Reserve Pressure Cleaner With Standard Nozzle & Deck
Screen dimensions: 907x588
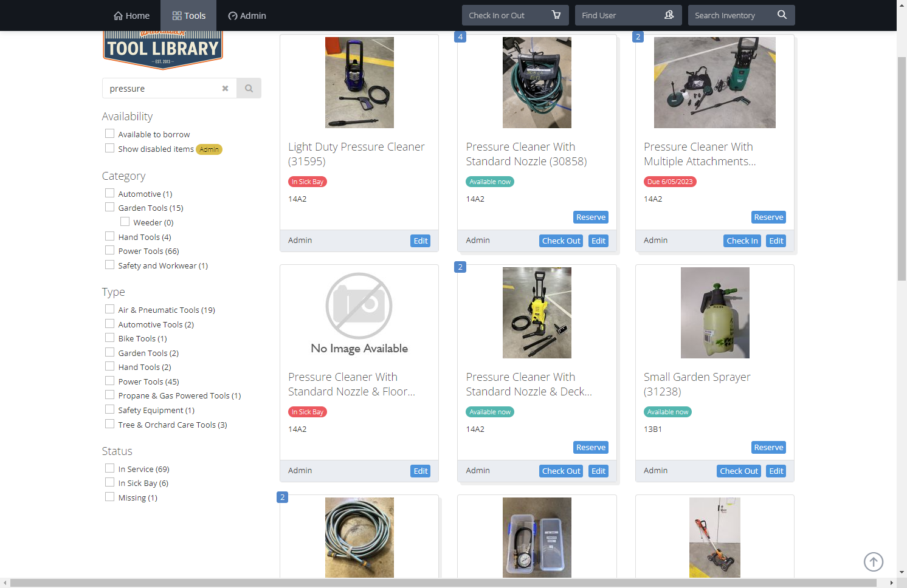click(591, 448)
